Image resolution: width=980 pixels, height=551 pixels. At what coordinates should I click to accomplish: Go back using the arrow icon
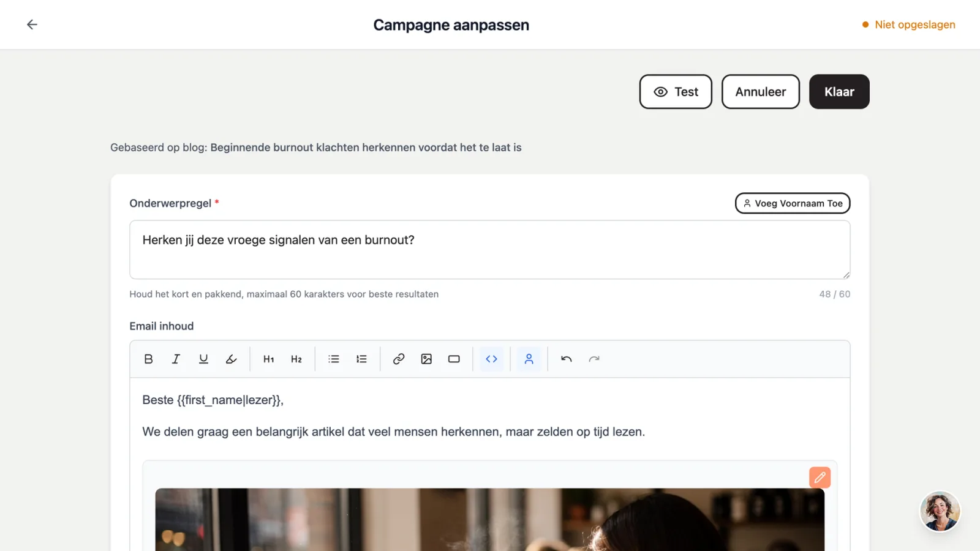coord(32,24)
